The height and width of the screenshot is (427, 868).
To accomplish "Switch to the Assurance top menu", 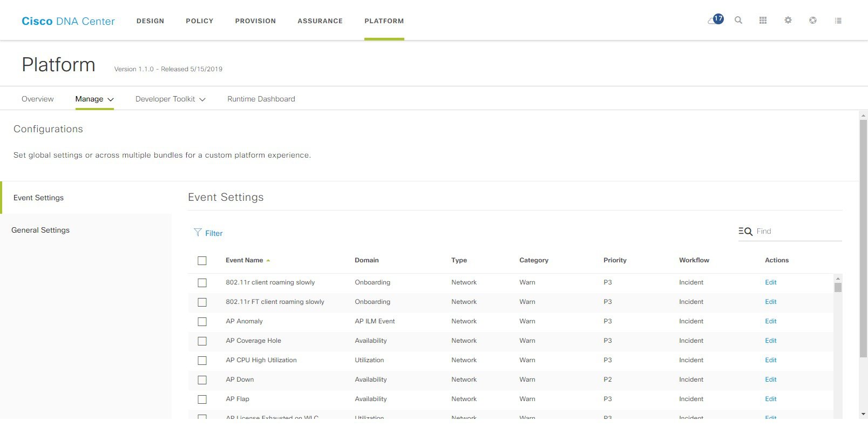I will pyautogui.click(x=320, y=21).
